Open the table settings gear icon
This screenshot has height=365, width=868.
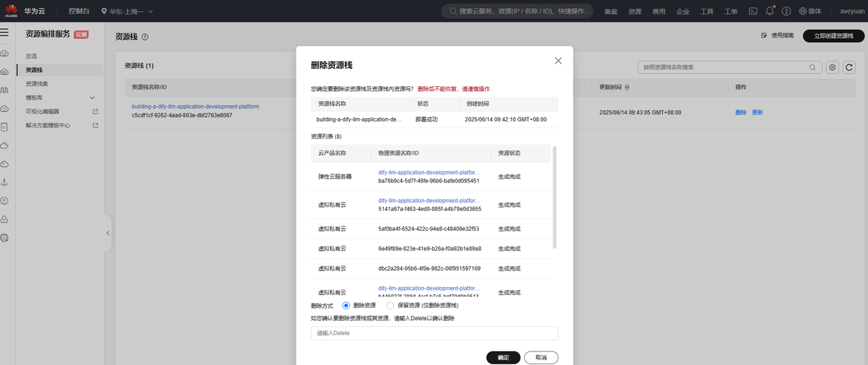832,67
